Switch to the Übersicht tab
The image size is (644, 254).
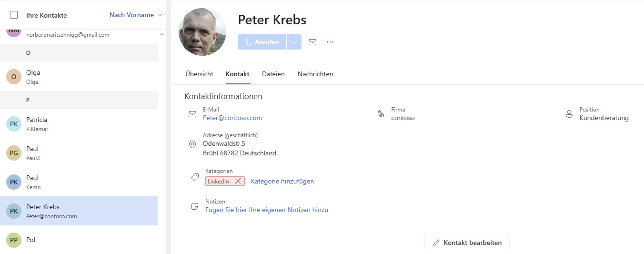click(199, 74)
